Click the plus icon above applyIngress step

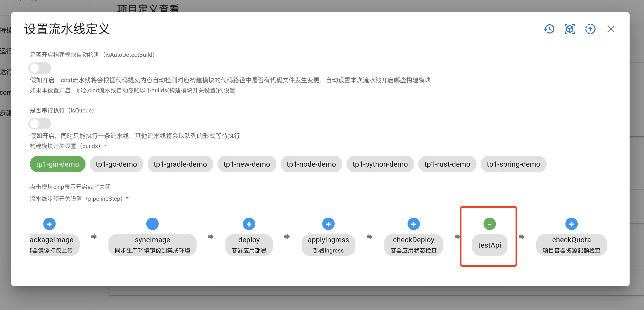click(x=328, y=224)
